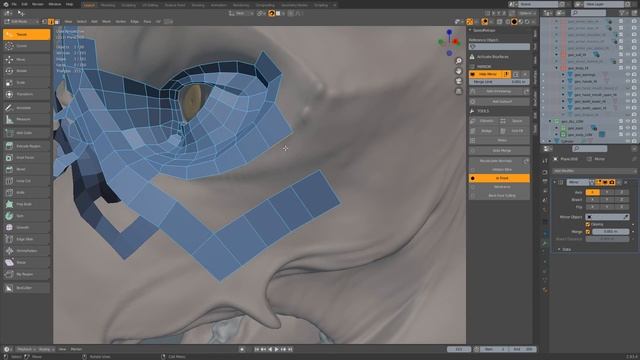The width and height of the screenshot is (640, 360).
Task: Select the Extrude Region tool
Action: (x=27, y=146)
